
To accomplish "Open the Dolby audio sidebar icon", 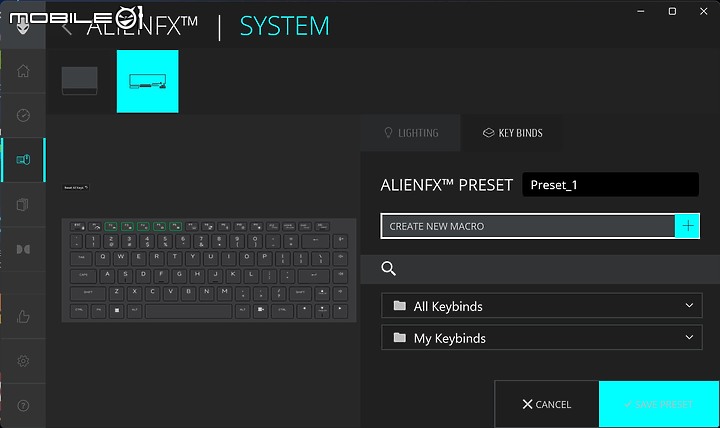I will [x=23, y=249].
